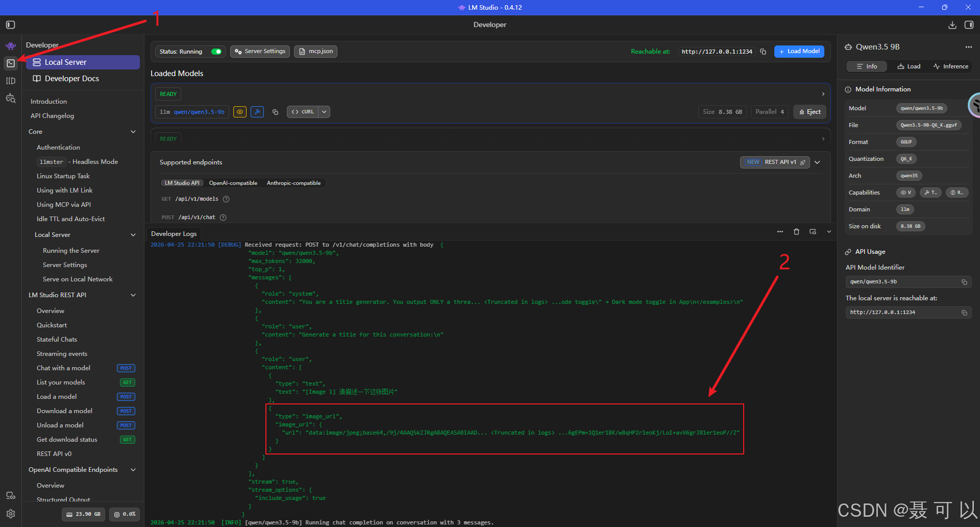Open Server Settings

(260, 52)
